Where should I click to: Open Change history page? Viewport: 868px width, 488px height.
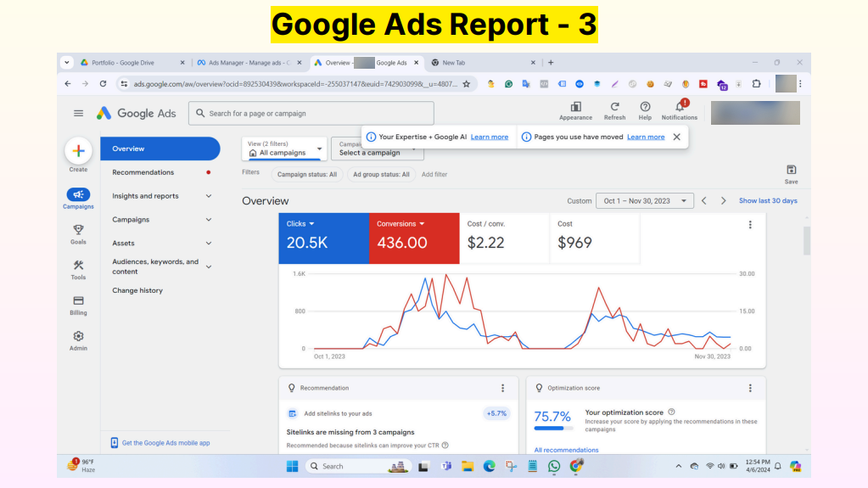coord(137,290)
